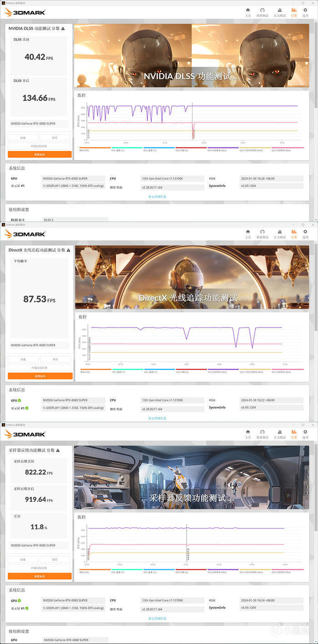Click the 87.53 FPS average frame rate
318x644 pixels.
click(39, 299)
